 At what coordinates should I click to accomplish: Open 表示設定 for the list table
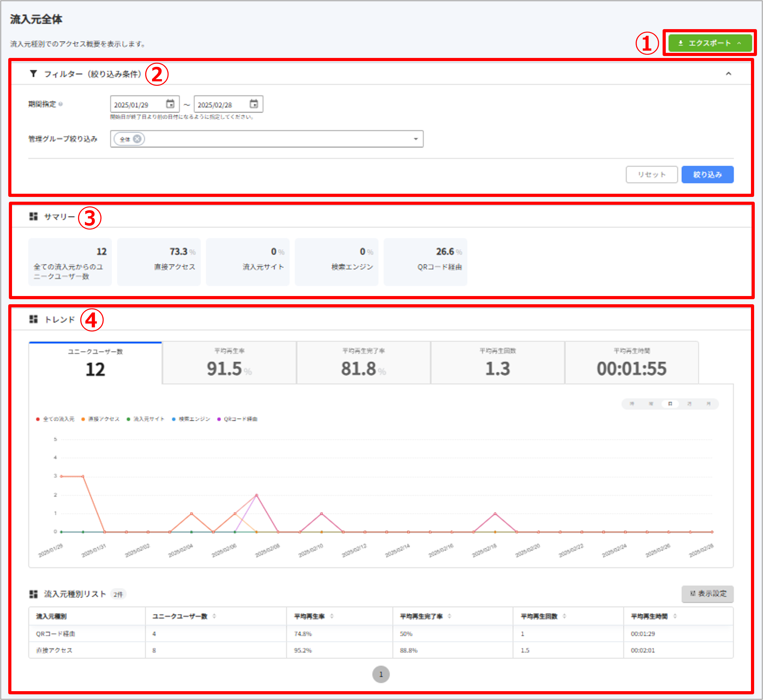pyautogui.click(x=707, y=594)
